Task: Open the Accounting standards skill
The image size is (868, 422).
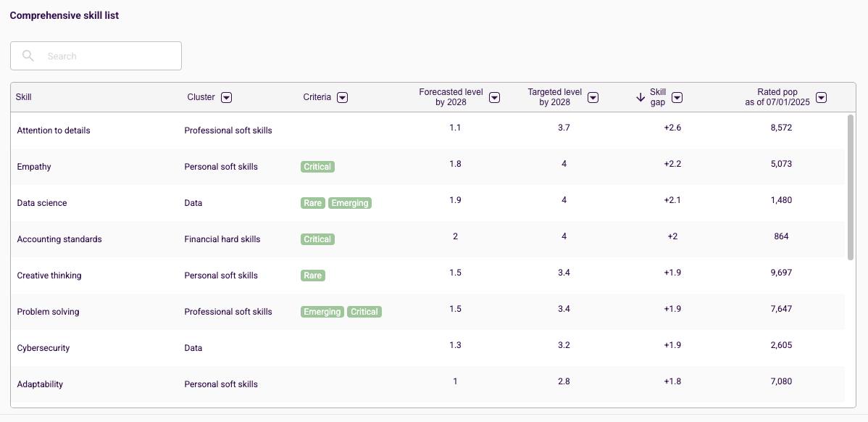Action: click(59, 239)
